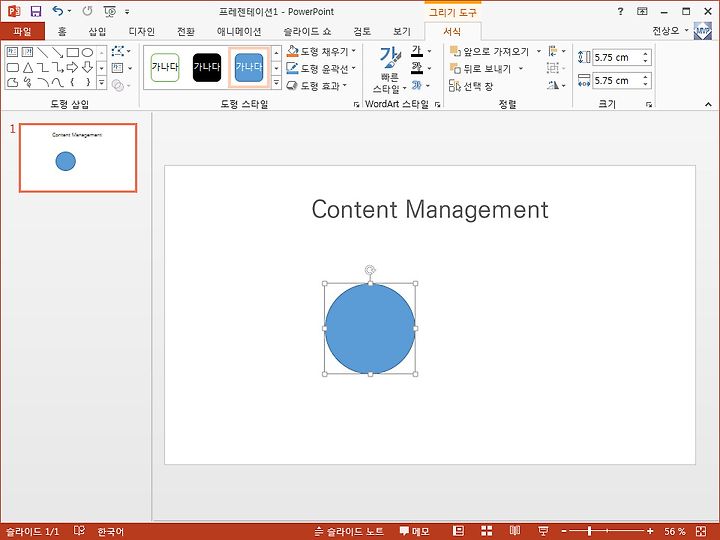Pick the elbow arrow connector shape
The image size is (720, 540).
coord(57,68)
